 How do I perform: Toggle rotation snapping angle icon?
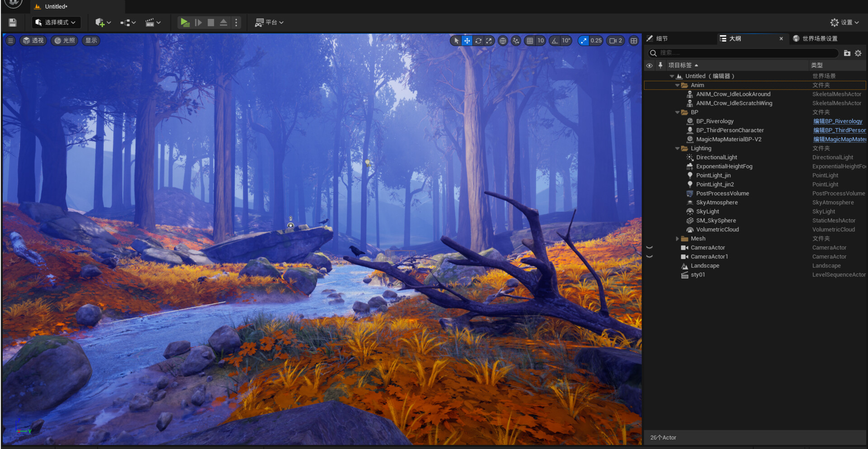pos(555,41)
